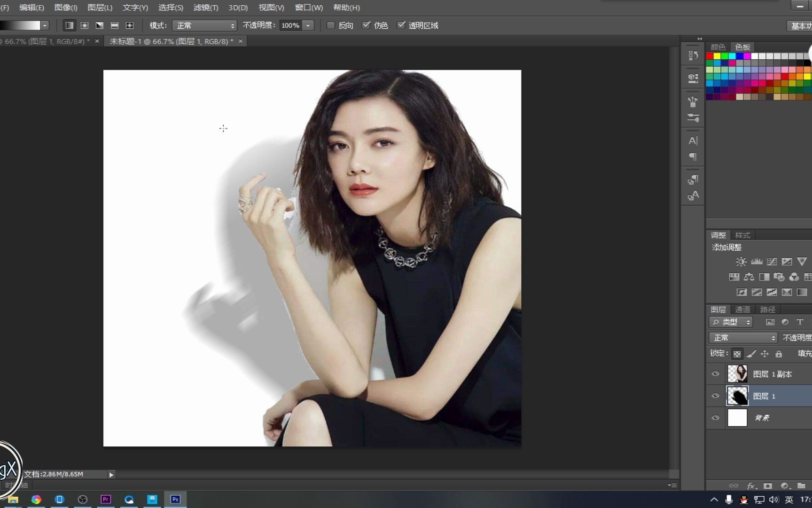Viewport: 812px width, 508px height.
Task: Filter layers by adjustment layer type
Action: point(785,322)
